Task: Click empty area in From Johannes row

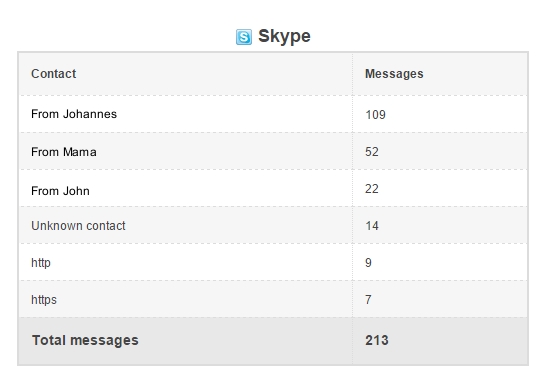Action: click(x=232, y=114)
